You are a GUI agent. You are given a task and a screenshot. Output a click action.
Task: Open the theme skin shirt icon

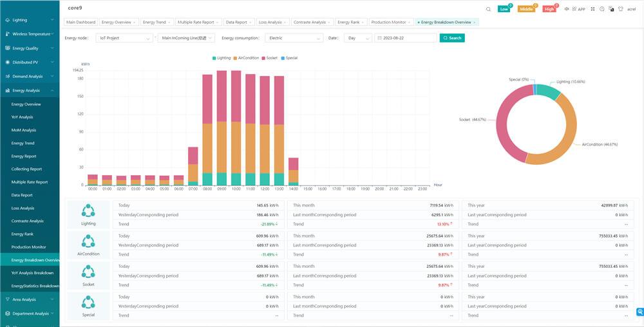620,9
